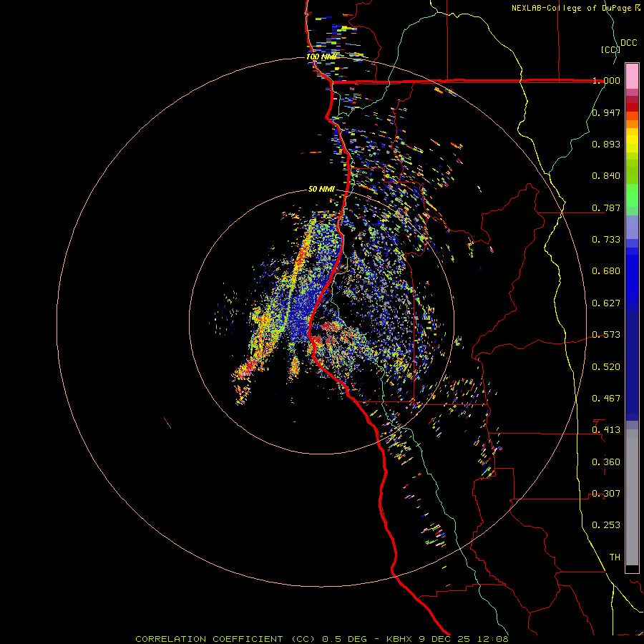The image size is (644, 644).
Task: Click the bright green segment of the color bar
Action: 632,195
